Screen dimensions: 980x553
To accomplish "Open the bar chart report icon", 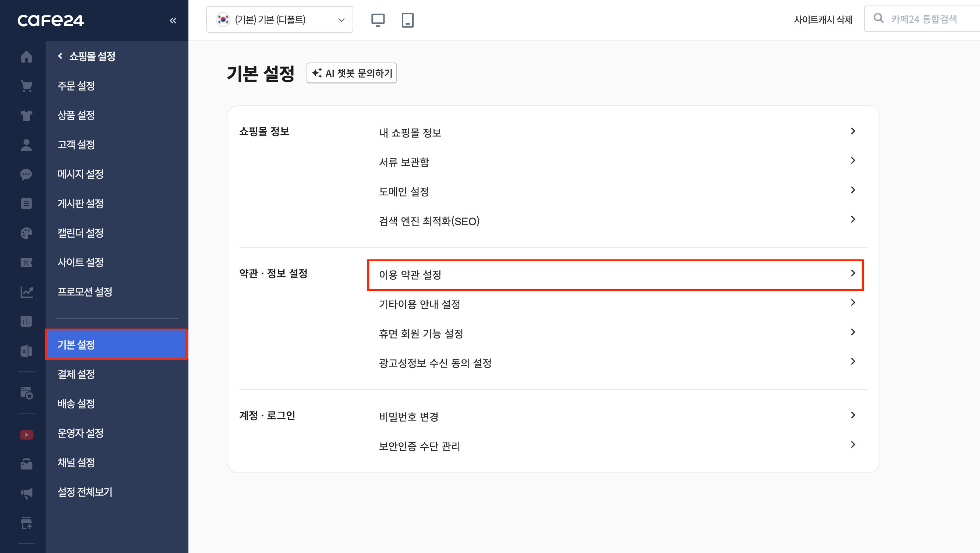I will coord(26,321).
